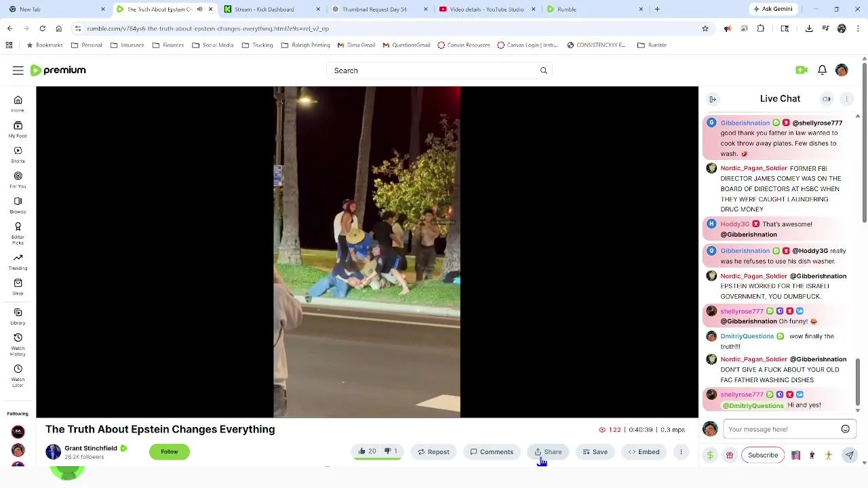Click Ask Gemini button
This screenshot has width=868, height=488.
772,9
